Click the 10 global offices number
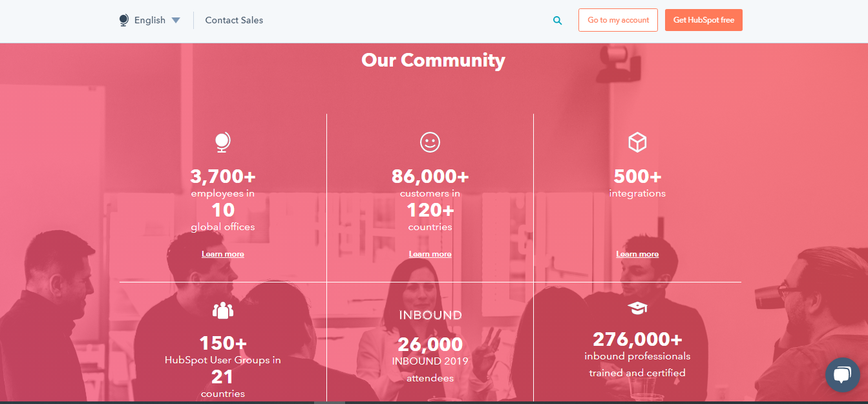Viewport: 868px width, 404px height. point(223,210)
